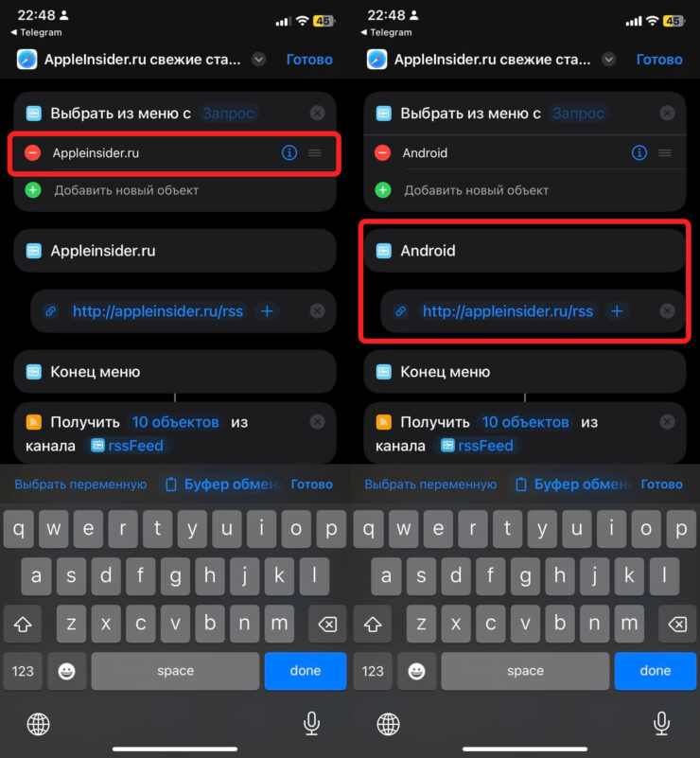
Task: Tap microphone dictation icon on right keyboard
Action: [x=661, y=723]
